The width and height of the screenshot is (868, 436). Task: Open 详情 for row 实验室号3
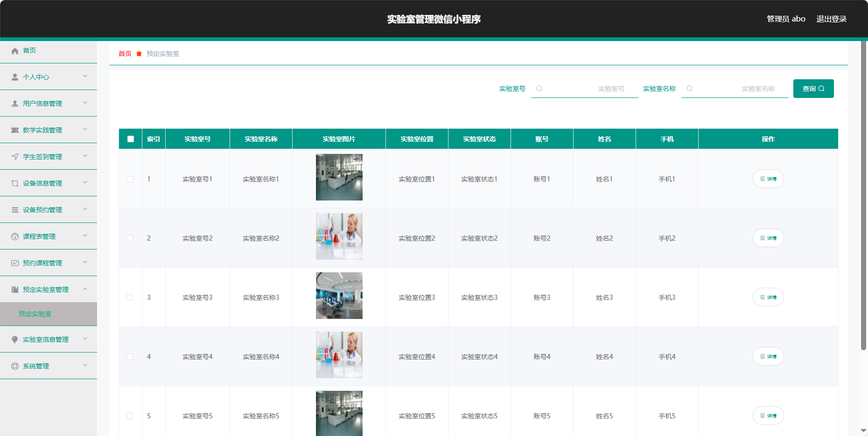768,297
